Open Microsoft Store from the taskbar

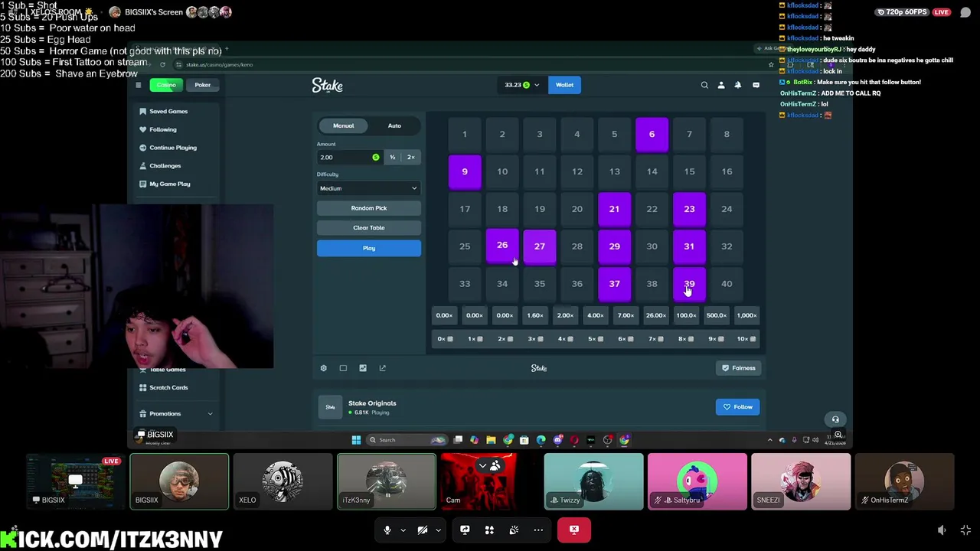524,440
